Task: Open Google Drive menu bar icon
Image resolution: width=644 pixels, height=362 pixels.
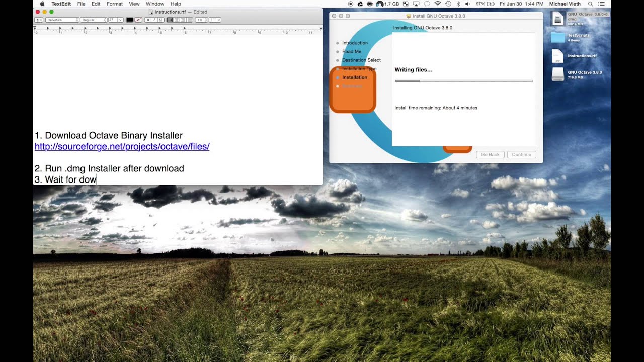Action: point(360,4)
